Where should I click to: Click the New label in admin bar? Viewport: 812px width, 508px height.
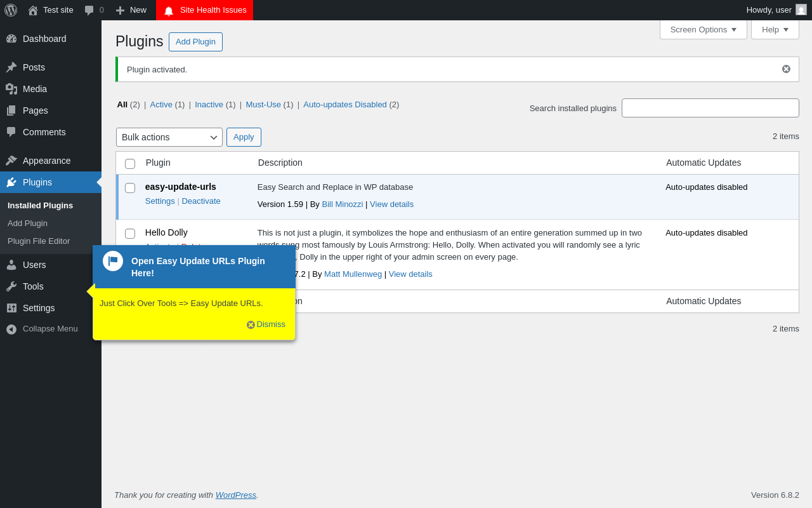coord(138,10)
